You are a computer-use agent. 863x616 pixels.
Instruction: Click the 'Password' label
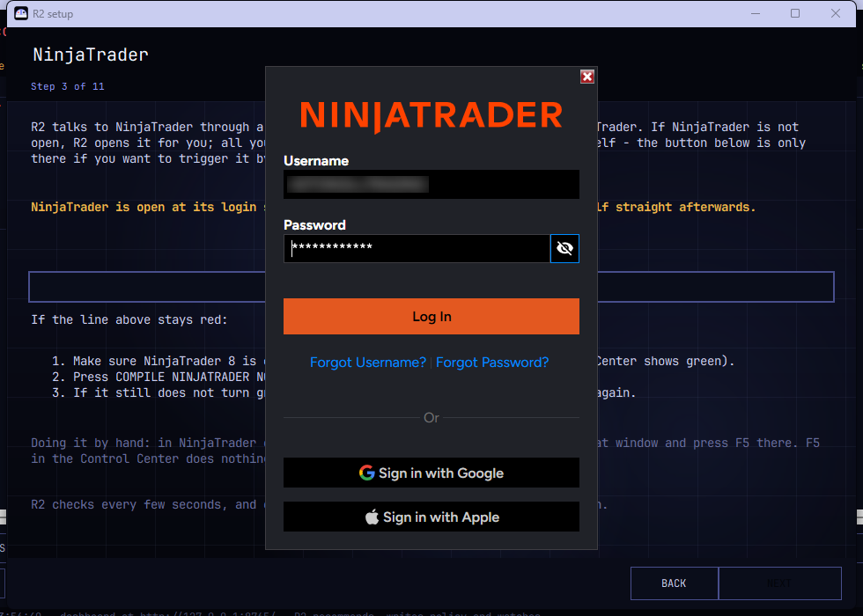(314, 225)
